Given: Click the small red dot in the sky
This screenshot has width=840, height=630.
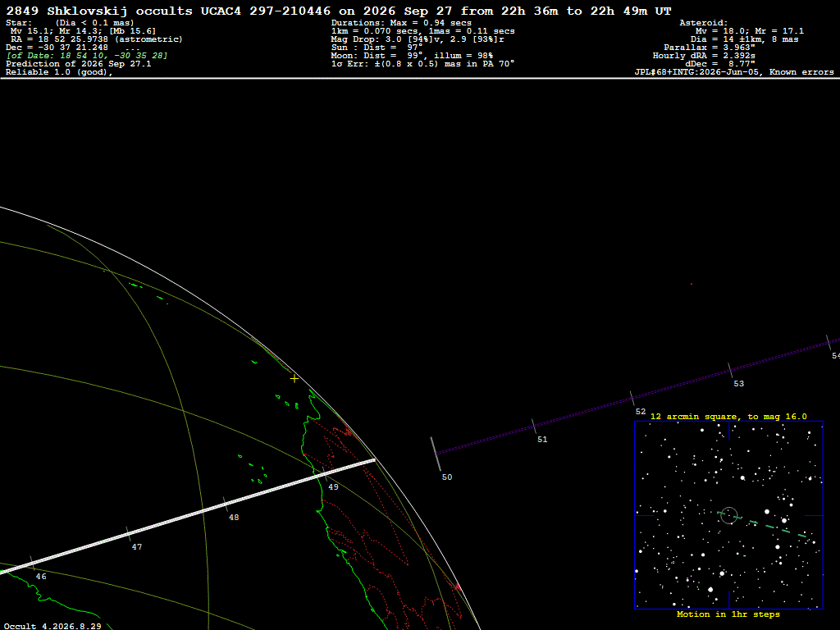Looking at the screenshot, I should point(691,284).
